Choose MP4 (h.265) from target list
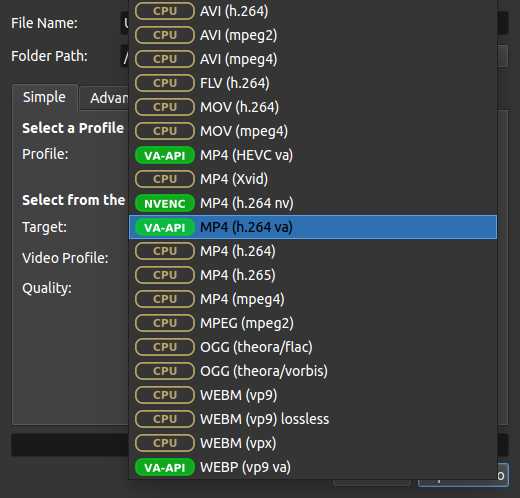The width and height of the screenshot is (520, 498). coord(313,275)
